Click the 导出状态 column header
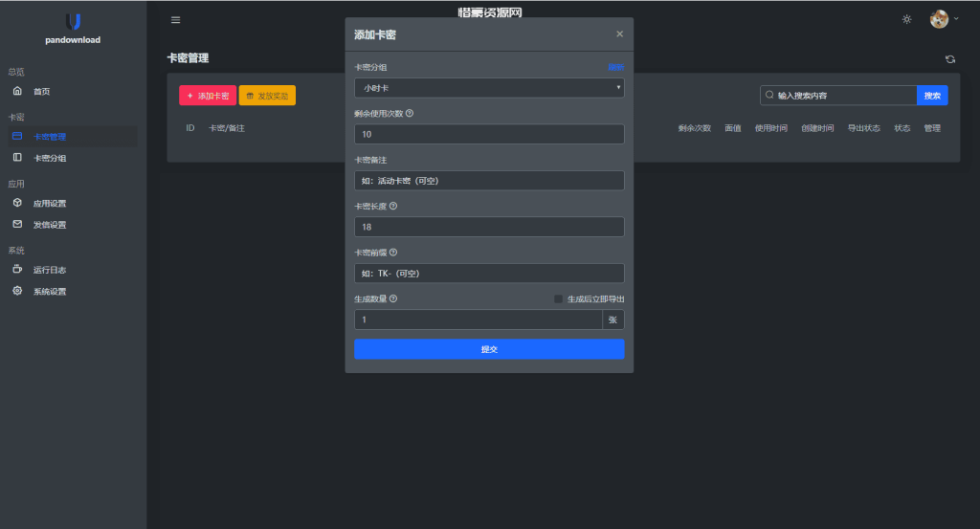 [864, 128]
